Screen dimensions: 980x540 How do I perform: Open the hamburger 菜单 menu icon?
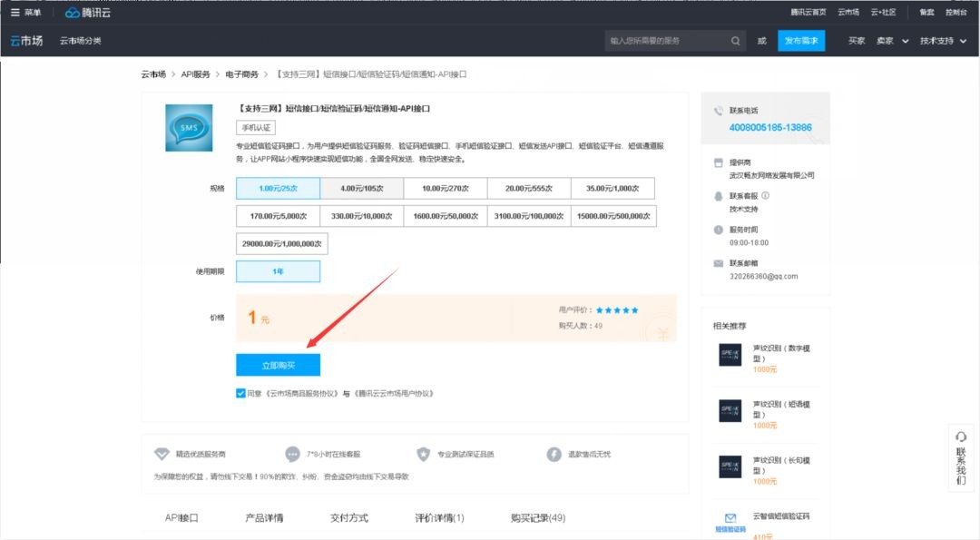pyautogui.click(x=15, y=13)
